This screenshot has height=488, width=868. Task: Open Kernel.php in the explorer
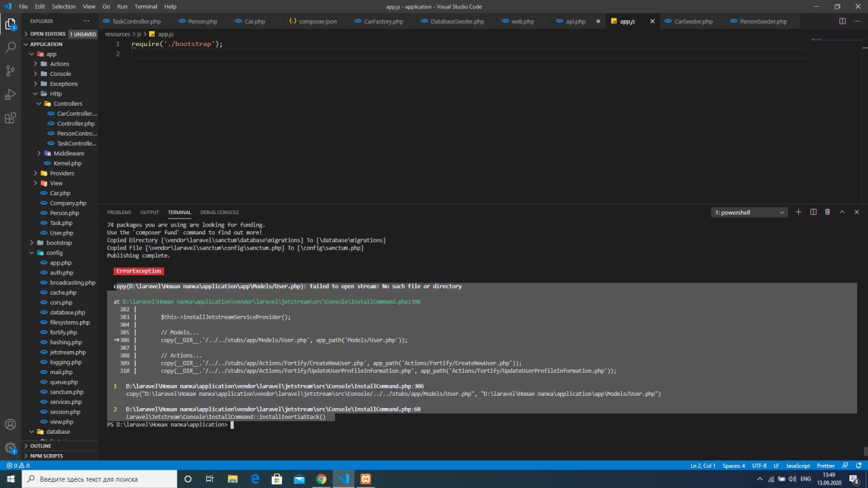click(68, 163)
